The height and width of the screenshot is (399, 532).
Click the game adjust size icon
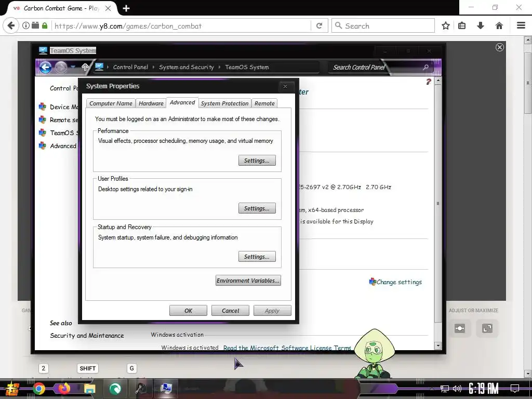point(460,328)
